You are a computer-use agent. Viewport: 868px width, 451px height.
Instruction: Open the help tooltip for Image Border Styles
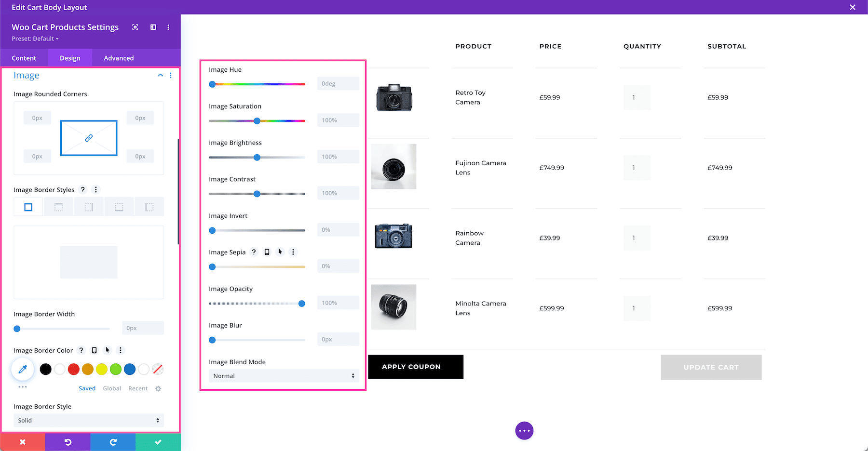click(x=82, y=189)
